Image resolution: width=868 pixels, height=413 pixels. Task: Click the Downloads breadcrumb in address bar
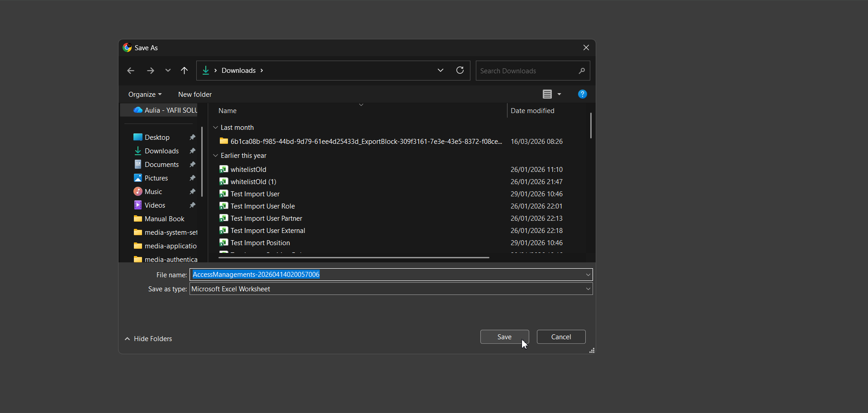238,70
